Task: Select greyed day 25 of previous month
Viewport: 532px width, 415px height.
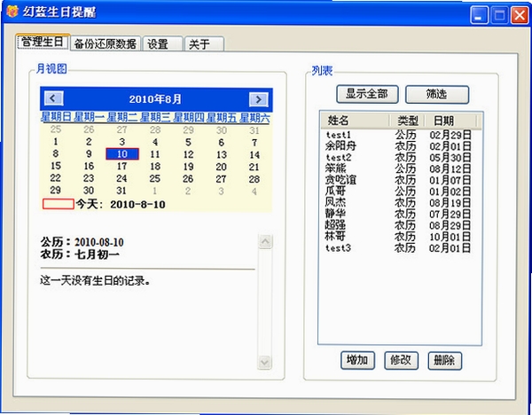Action: (x=56, y=129)
